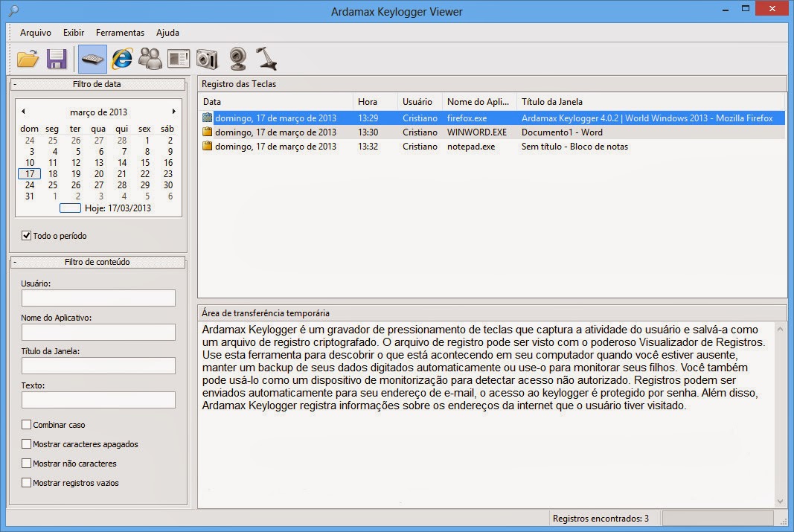Viewport: 794px width, 532px height.
Task: Select the 13:30 Documento1 - Word row
Action: click(492, 132)
